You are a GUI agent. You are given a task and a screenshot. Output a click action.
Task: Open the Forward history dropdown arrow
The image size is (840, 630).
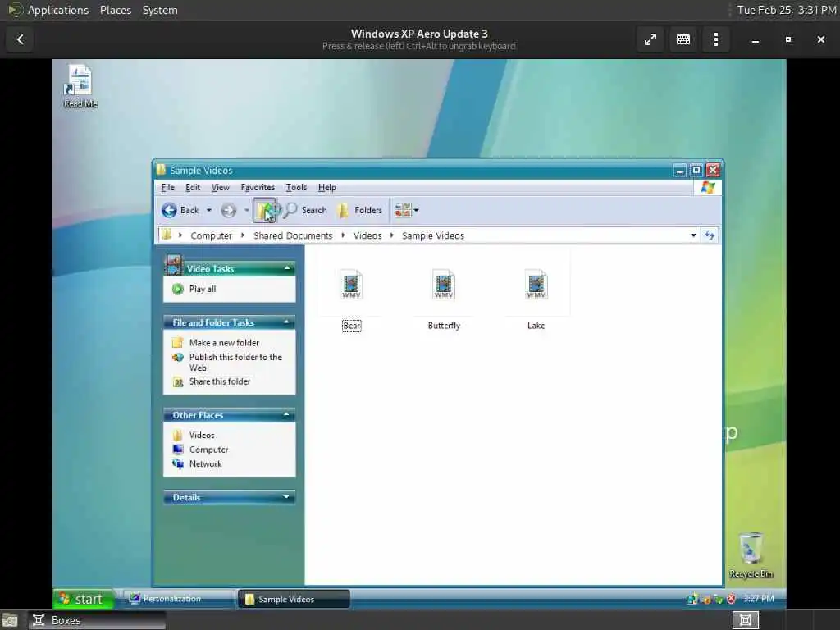(x=246, y=210)
